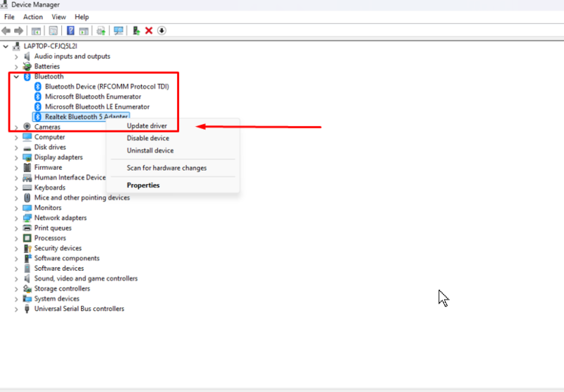Select Microsoft Bluetooth LE Enumerator device

pos(97,106)
